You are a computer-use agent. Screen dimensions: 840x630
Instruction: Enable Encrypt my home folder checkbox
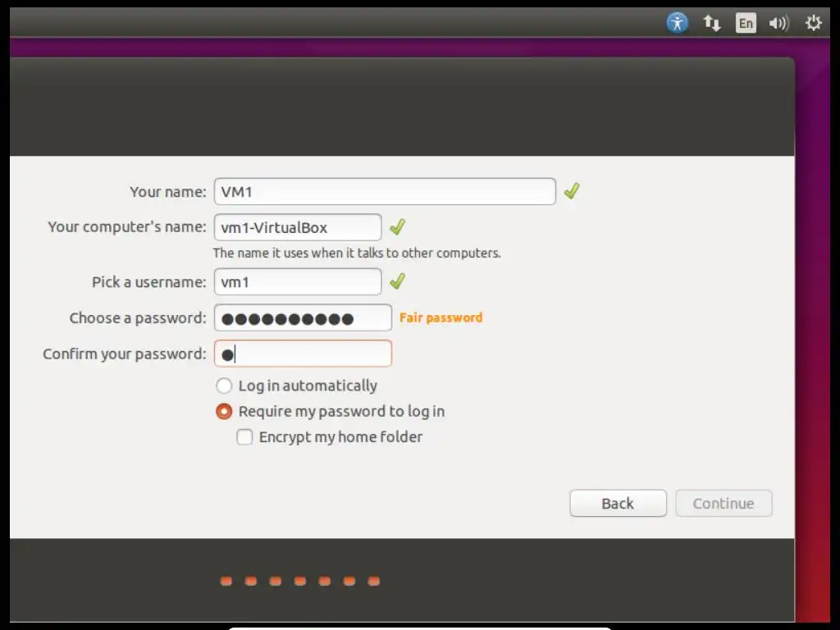click(244, 437)
